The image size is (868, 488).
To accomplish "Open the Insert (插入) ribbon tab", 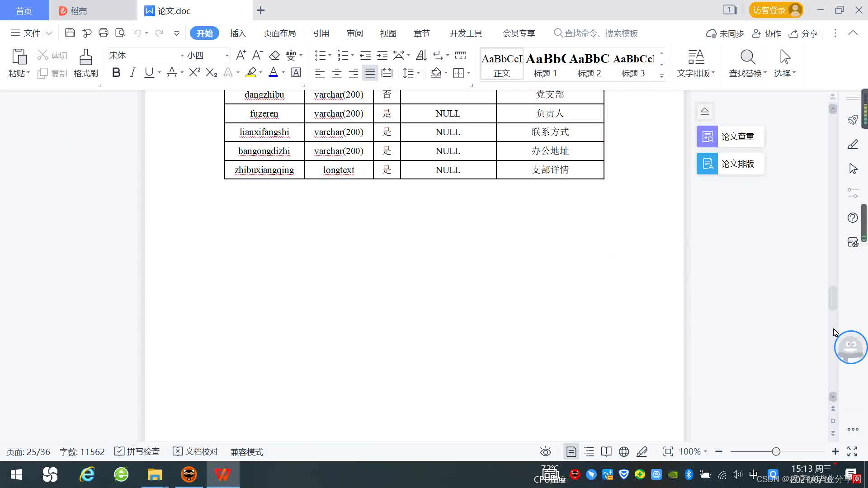I will tap(238, 33).
